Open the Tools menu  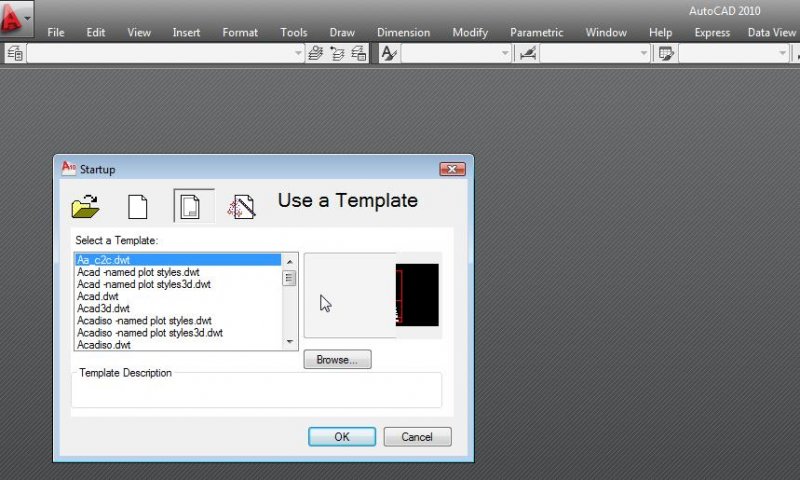294,33
